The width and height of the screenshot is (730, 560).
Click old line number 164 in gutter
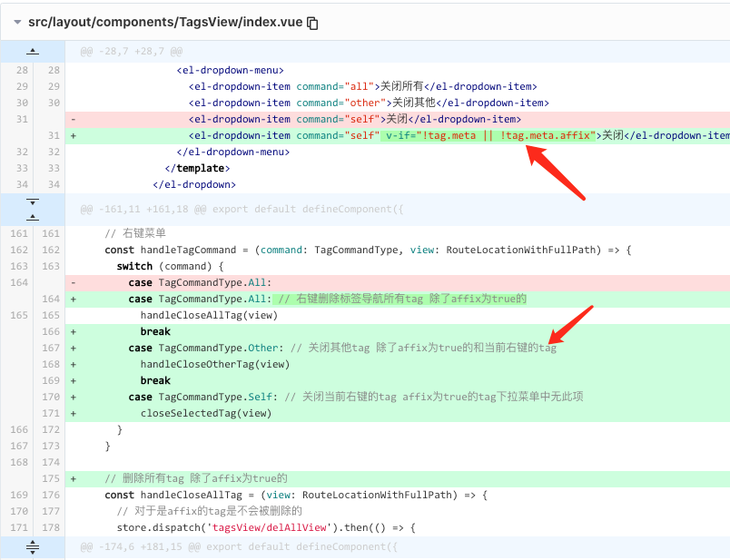19,283
